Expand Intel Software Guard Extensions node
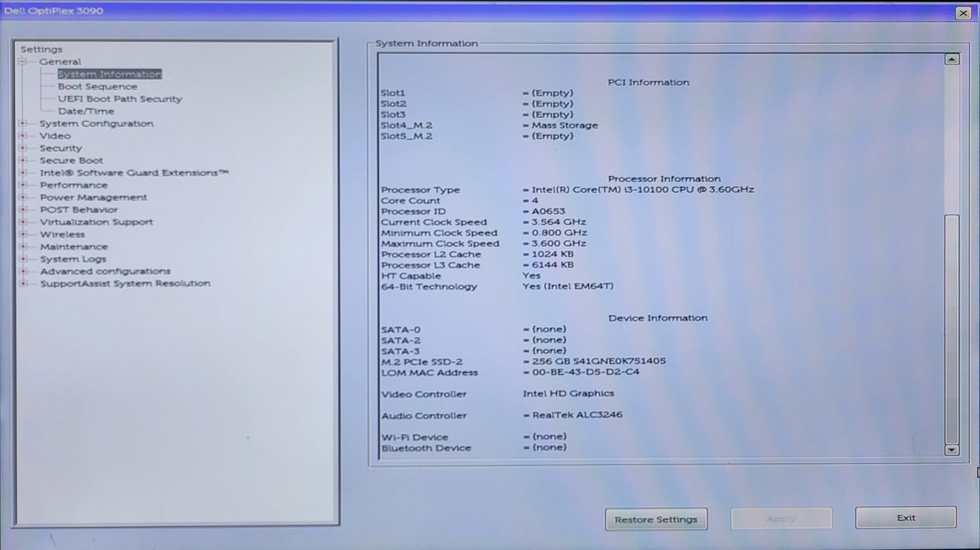The image size is (980, 550). [23, 173]
